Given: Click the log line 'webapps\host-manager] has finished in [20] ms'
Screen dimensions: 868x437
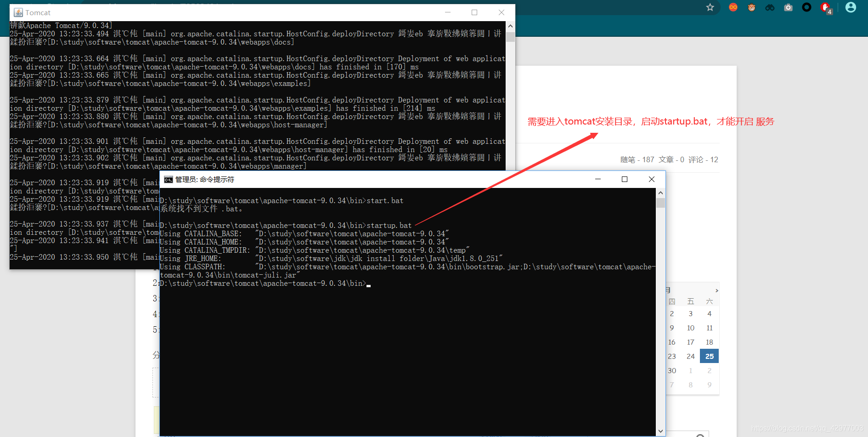Looking at the screenshot, I should [229, 150].
